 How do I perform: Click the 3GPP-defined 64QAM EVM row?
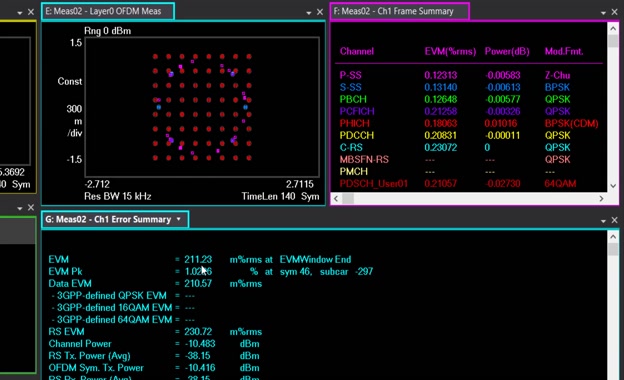coord(122,320)
